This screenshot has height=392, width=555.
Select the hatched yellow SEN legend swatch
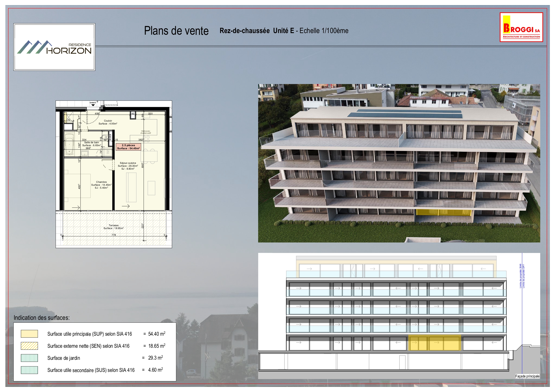point(29,346)
